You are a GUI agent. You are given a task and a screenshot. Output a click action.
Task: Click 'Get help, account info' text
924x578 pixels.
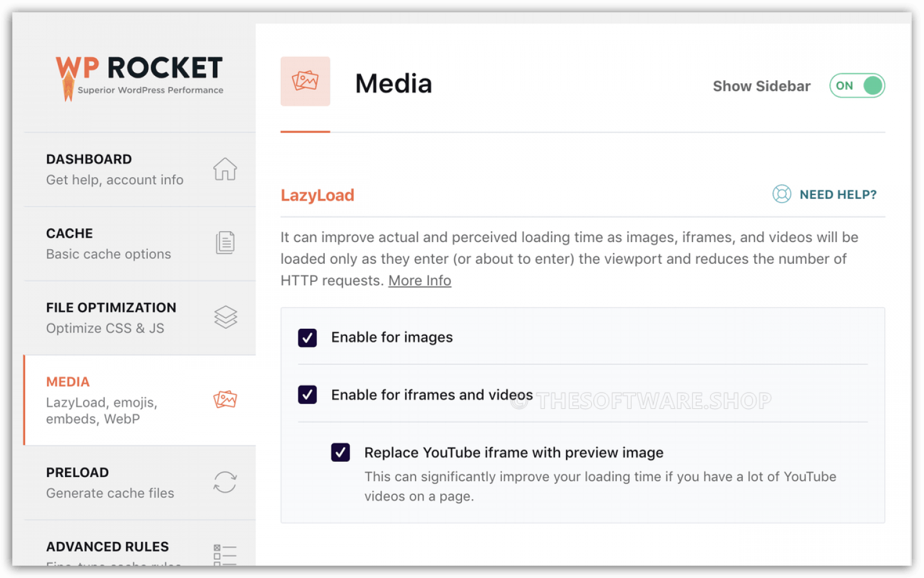[x=115, y=180]
